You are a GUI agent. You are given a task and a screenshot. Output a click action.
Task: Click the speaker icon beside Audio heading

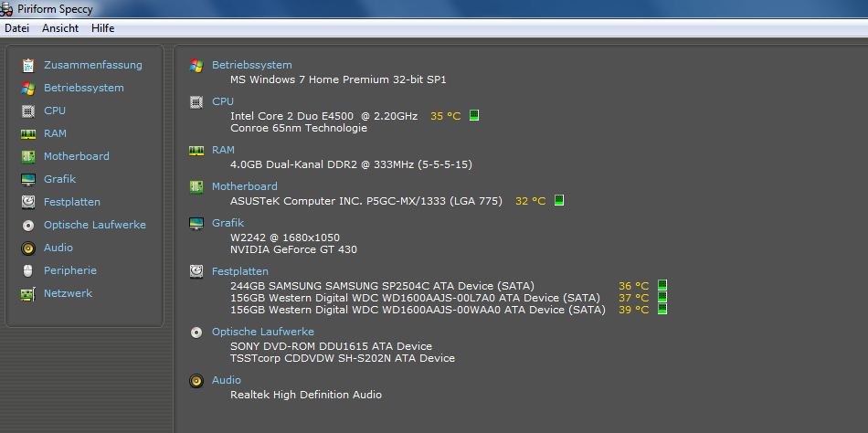point(196,380)
